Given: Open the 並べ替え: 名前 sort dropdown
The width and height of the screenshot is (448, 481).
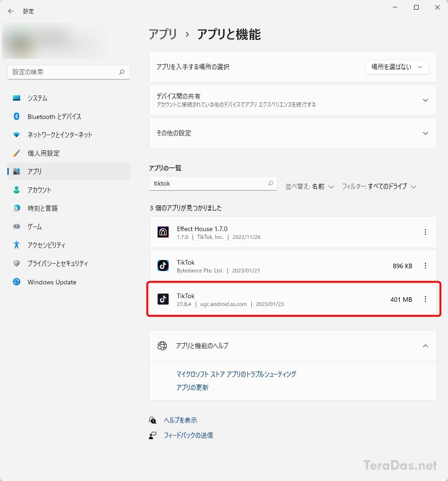Looking at the screenshot, I should 310,187.
